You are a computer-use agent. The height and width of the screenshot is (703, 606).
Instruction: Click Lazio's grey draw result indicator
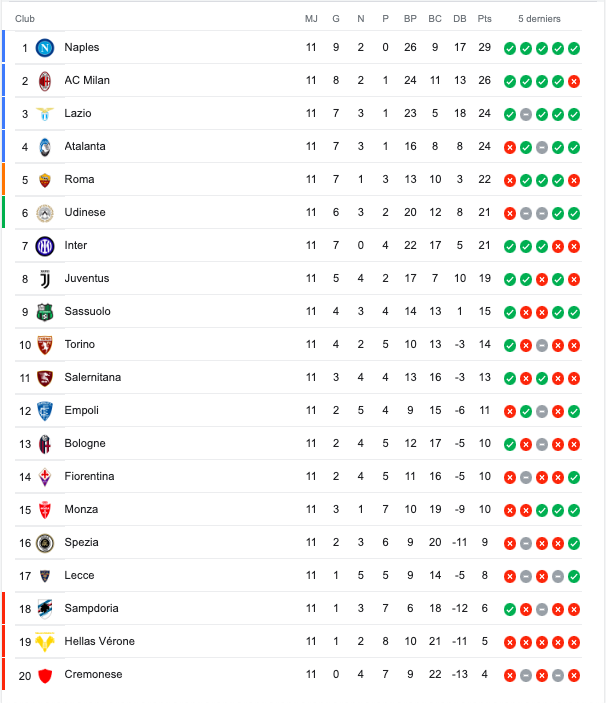coord(525,114)
